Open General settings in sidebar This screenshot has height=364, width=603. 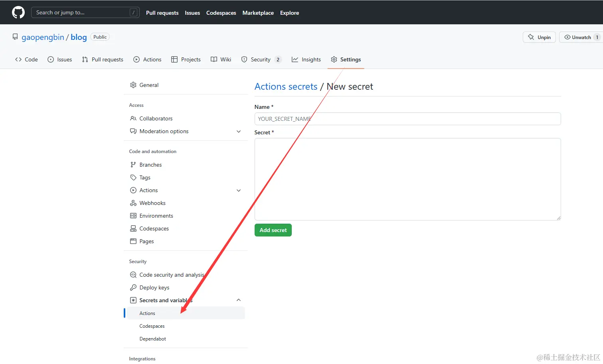point(186,85)
